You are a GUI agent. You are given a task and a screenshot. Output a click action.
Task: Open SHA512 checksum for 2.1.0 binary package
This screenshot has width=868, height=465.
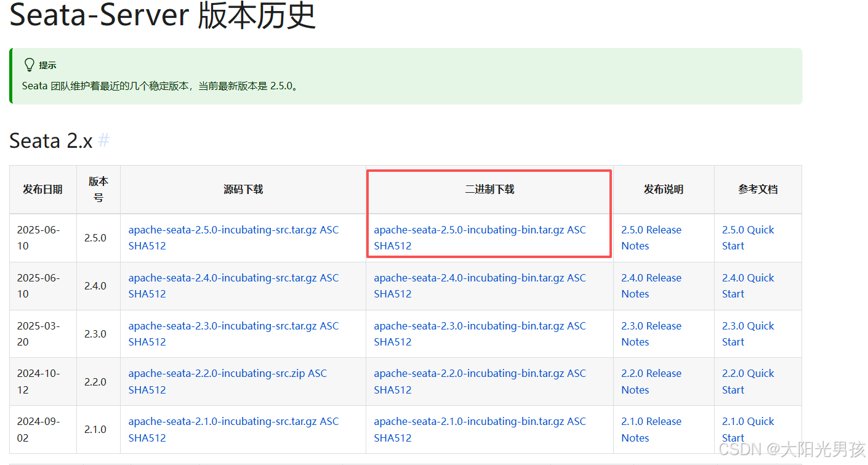point(393,438)
